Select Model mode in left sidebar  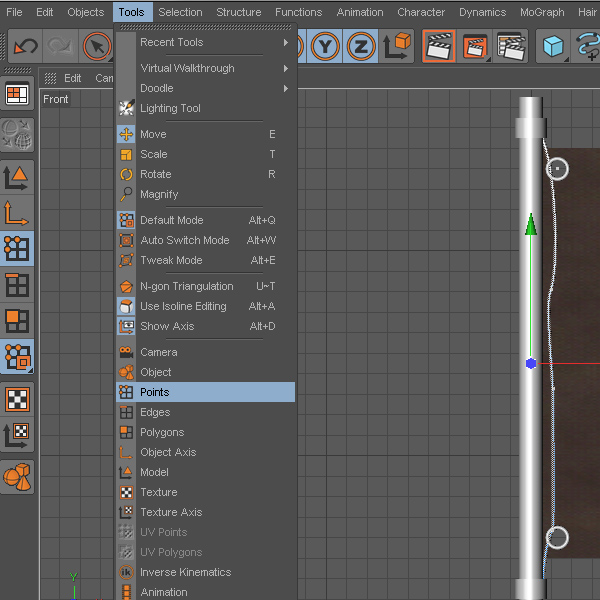point(17,178)
